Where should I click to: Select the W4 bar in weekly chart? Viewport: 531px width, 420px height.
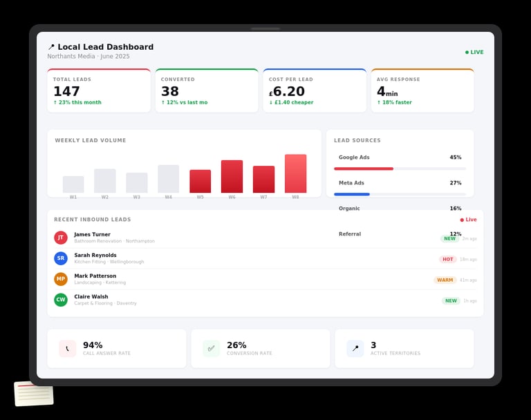(168, 179)
